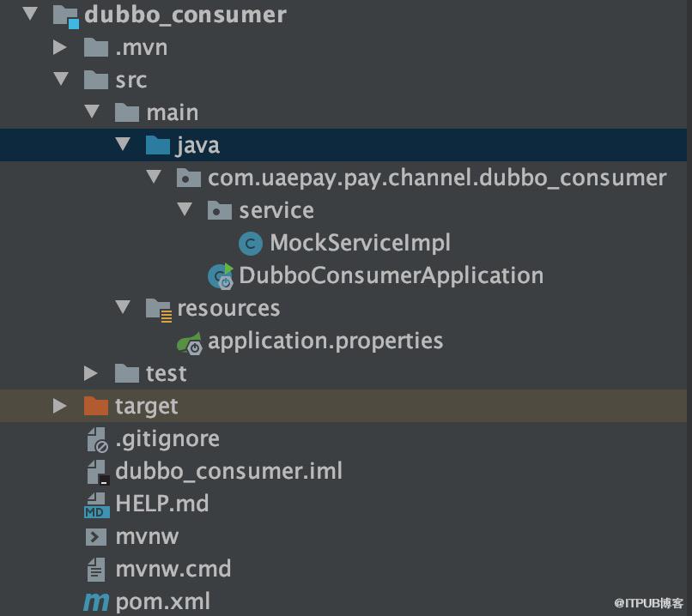Screen dimensions: 692x616
Task: Click the .gitignore file icon
Action: (x=97, y=440)
